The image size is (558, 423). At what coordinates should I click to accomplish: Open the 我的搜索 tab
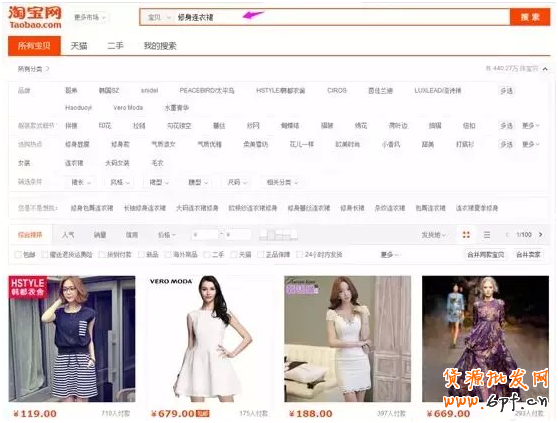(x=160, y=46)
